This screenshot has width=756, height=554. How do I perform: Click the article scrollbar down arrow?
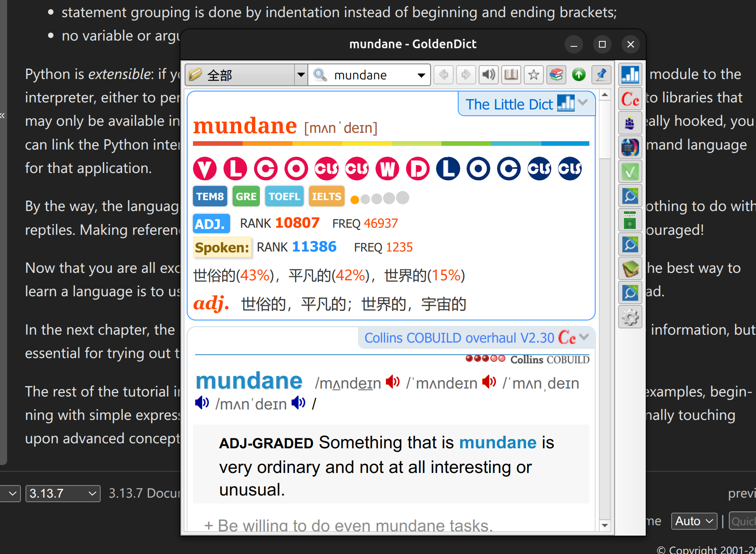pyautogui.click(x=604, y=525)
